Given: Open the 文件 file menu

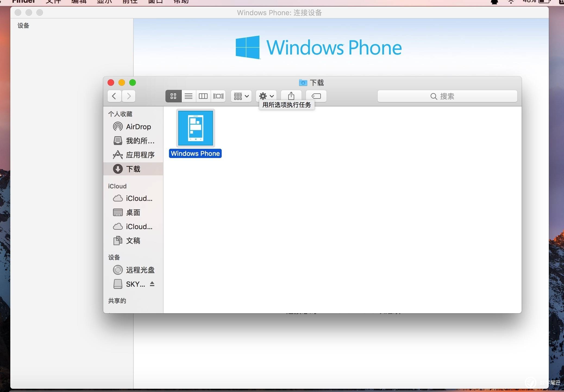Looking at the screenshot, I should click(x=53, y=1).
